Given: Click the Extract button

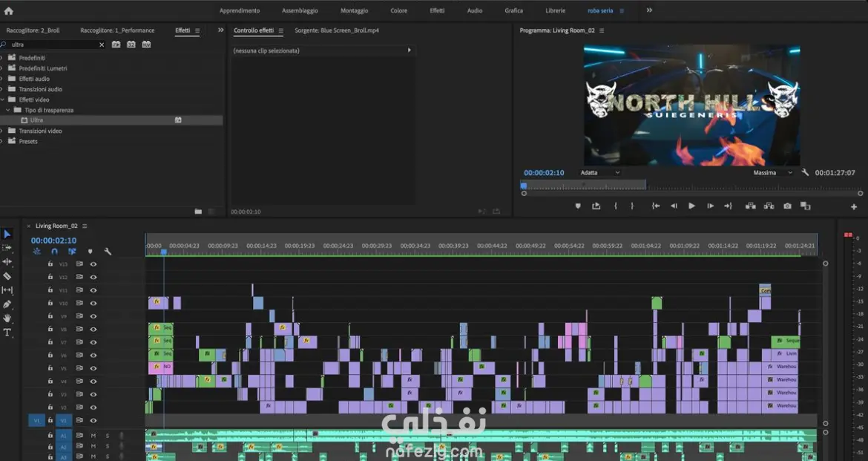Looking at the screenshot, I should point(769,206).
